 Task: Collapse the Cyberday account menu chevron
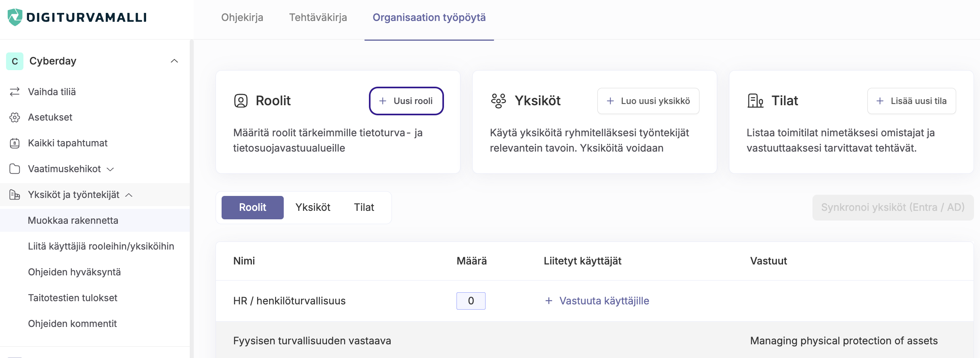(x=174, y=61)
